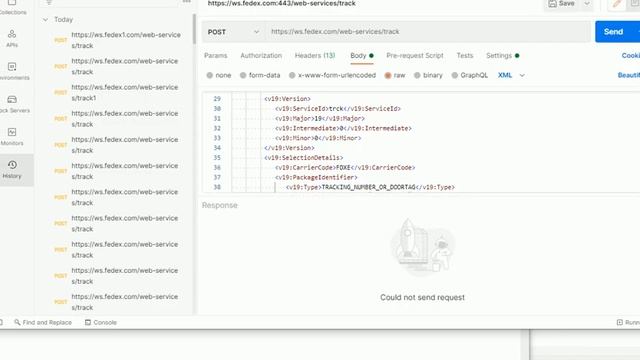This screenshot has width=640, height=360.
Task: Open the Mock Servers sidebar section
Action: click(x=13, y=104)
